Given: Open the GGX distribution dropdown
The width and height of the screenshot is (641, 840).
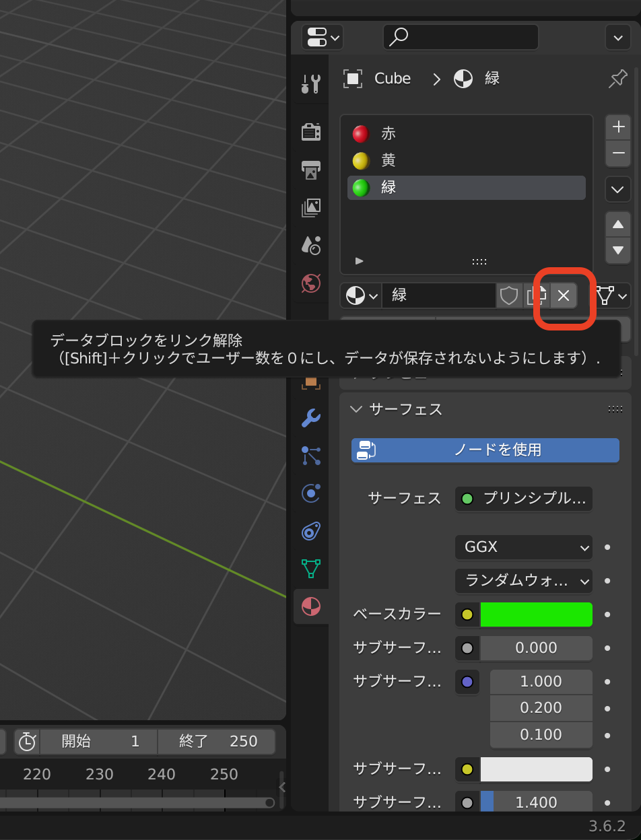Looking at the screenshot, I should pos(524,547).
